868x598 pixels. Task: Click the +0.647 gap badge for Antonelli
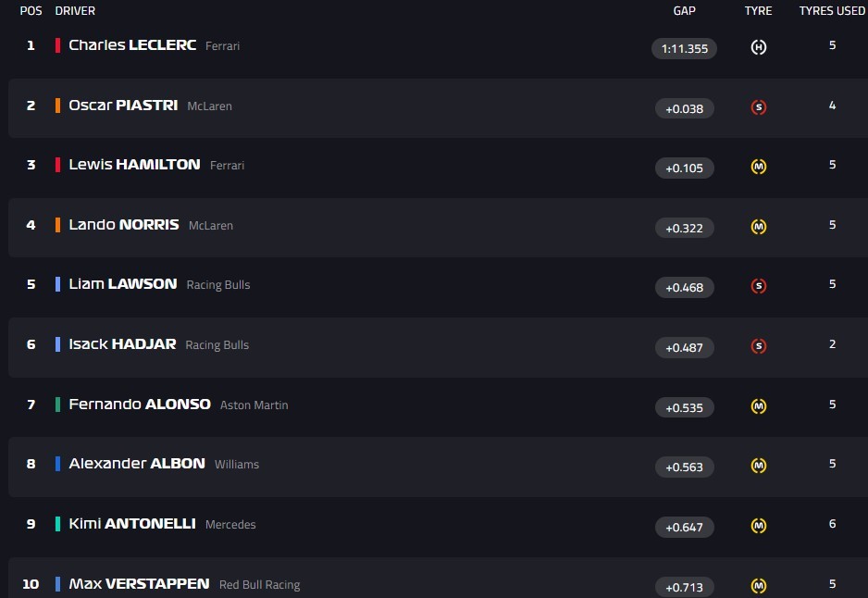[684, 528]
